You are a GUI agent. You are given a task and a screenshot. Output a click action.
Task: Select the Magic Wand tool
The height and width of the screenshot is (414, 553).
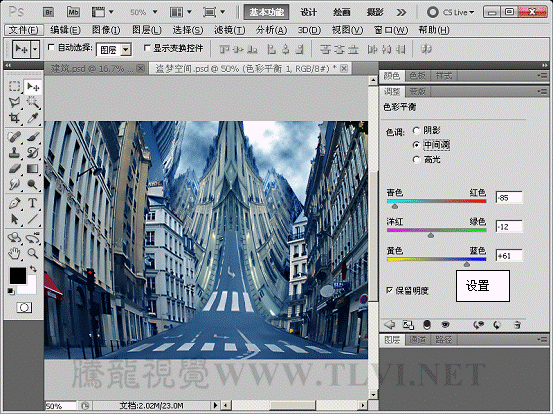[x=32, y=102]
